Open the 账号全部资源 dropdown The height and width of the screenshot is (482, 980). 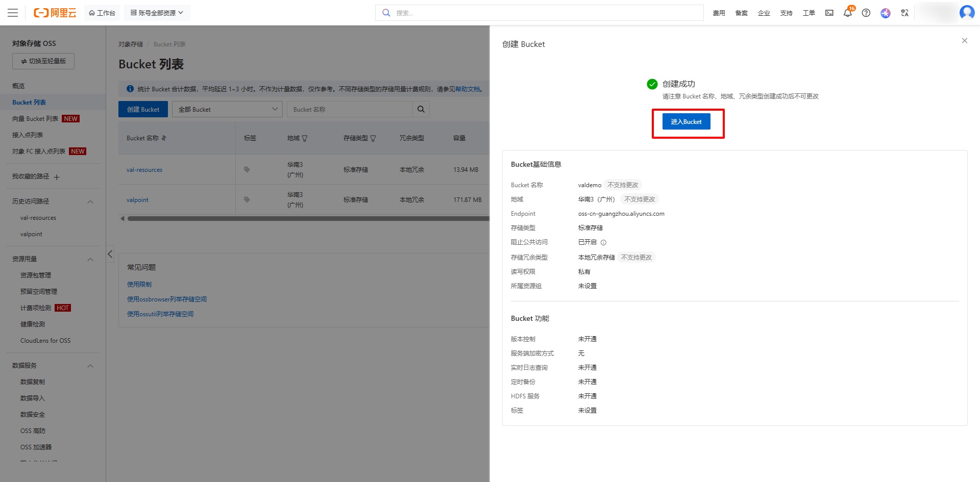coord(157,13)
